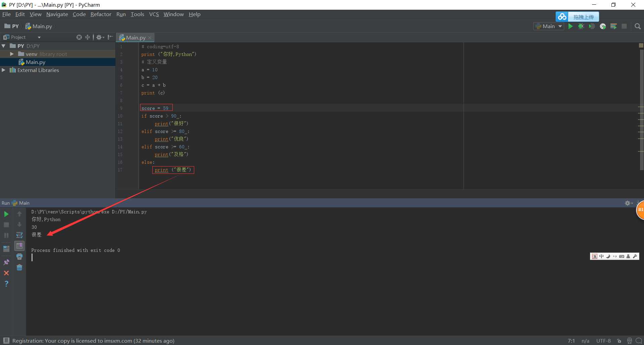Click the soft keyboard icon in IME bar
644x345 pixels.
(x=622, y=256)
